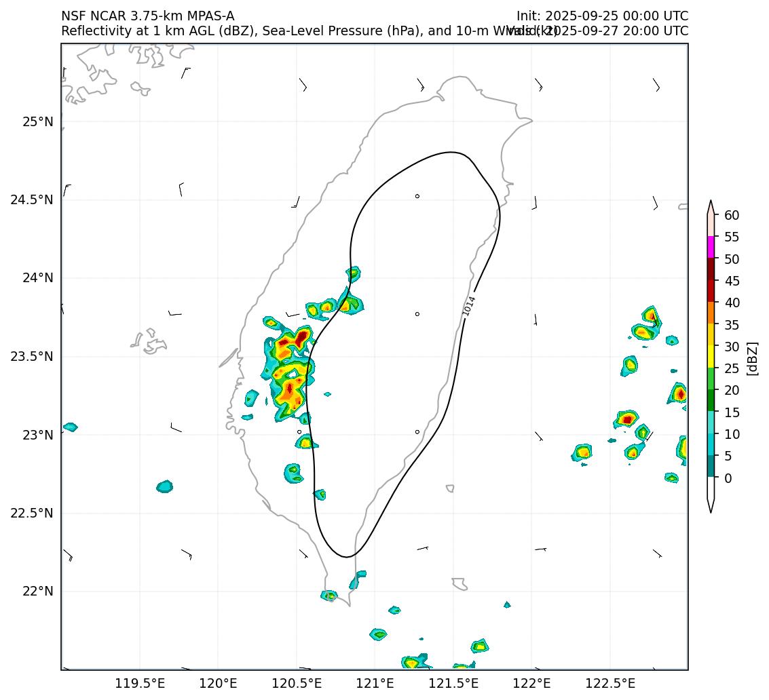This screenshot has height=700, width=769.
Task: Click the 60 dBZ colorbar tick label
Action: tap(732, 215)
